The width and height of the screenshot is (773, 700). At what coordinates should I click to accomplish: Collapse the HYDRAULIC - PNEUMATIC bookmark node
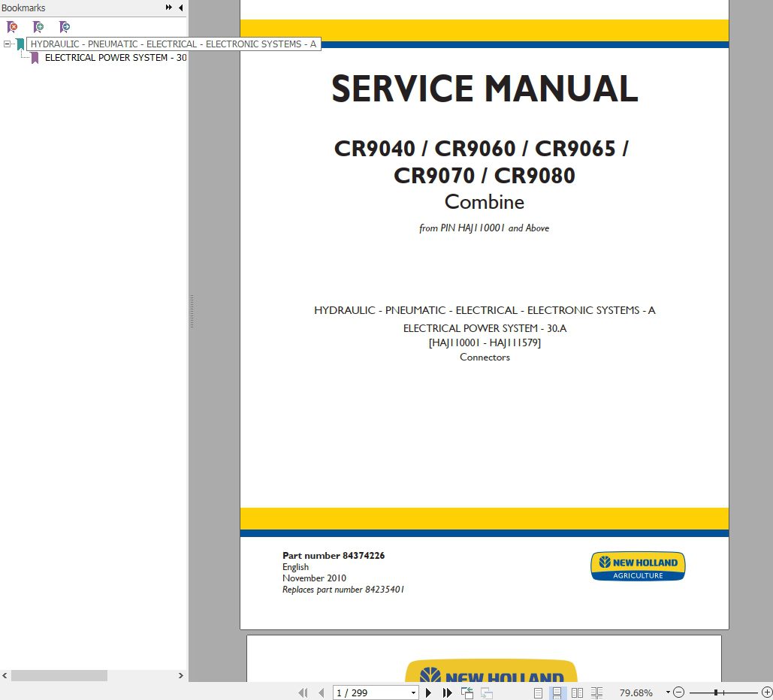point(8,44)
